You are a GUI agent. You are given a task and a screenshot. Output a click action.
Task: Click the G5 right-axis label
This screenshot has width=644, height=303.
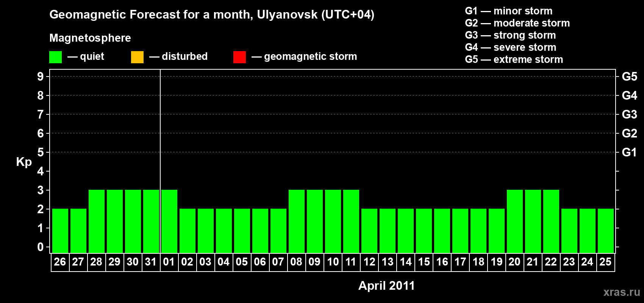(630, 77)
